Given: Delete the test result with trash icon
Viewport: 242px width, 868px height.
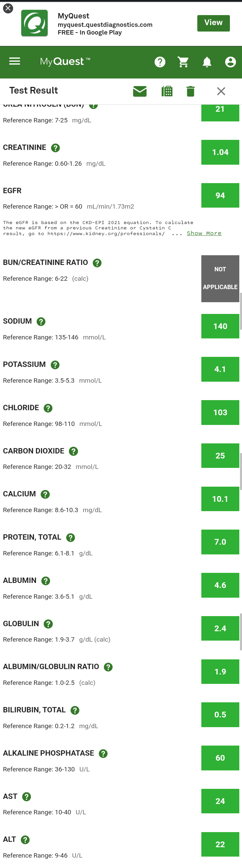Looking at the screenshot, I should [190, 91].
